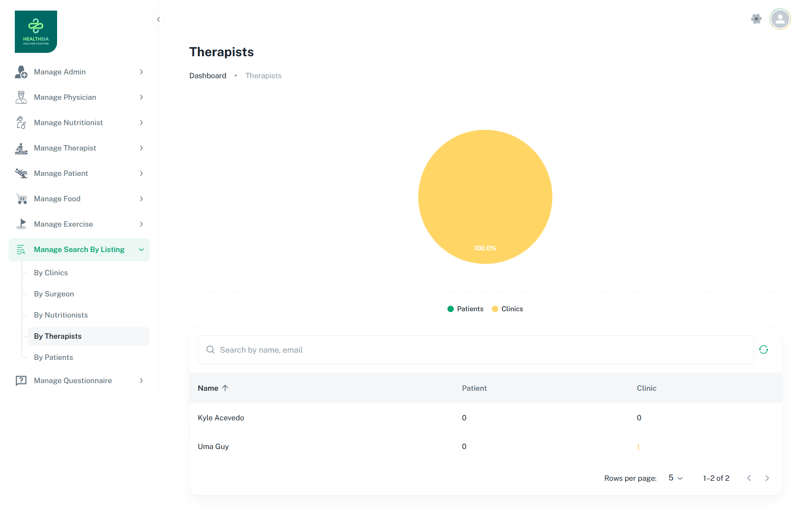812x529 pixels.
Task: Click the Manage Exercise flag icon
Action: coord(21,224)
